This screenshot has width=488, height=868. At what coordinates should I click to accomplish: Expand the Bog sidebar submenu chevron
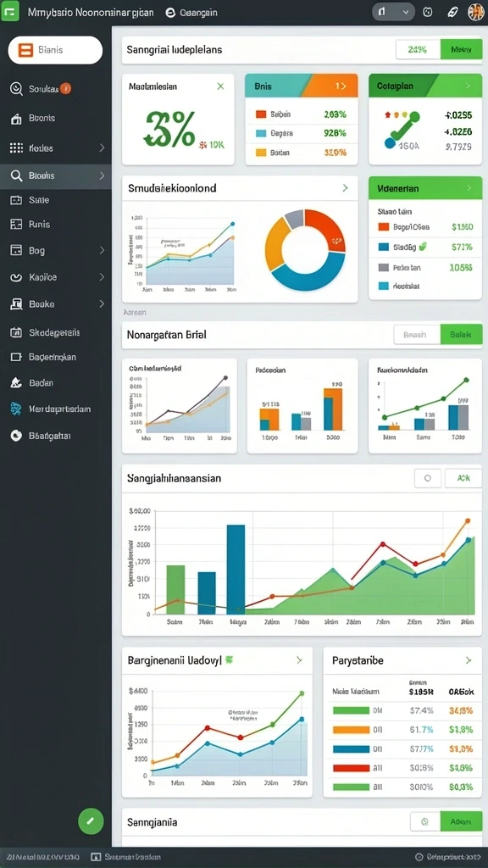tap(102, 250)
